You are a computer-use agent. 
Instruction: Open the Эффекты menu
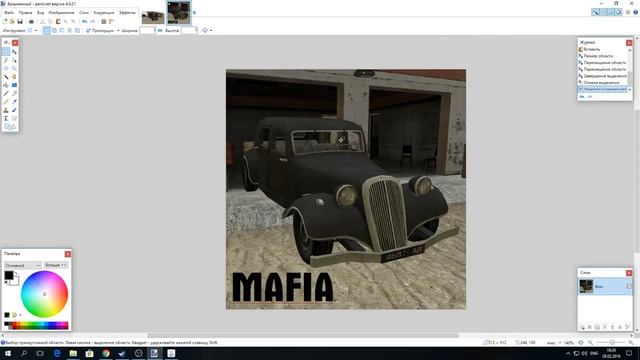(127, 13)
